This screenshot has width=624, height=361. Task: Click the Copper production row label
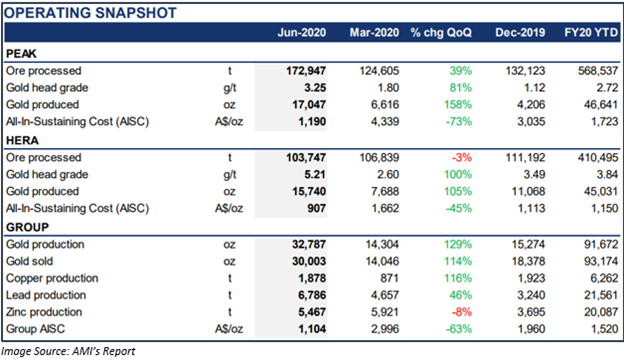[x=52, y=278]
